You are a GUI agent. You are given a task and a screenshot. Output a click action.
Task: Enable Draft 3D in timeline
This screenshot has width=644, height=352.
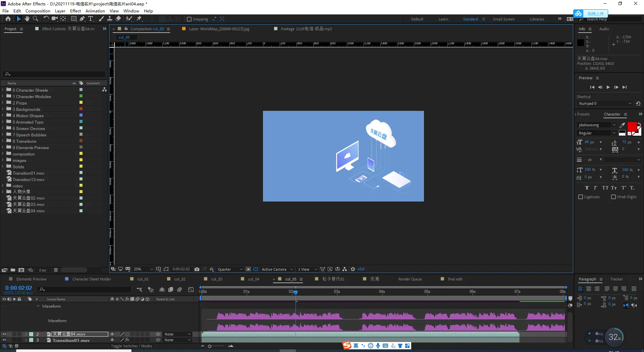pyautogui.click(x=151, y=290)
